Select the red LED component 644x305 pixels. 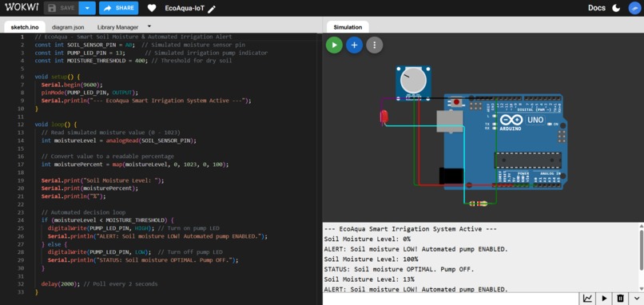[384, 117]
